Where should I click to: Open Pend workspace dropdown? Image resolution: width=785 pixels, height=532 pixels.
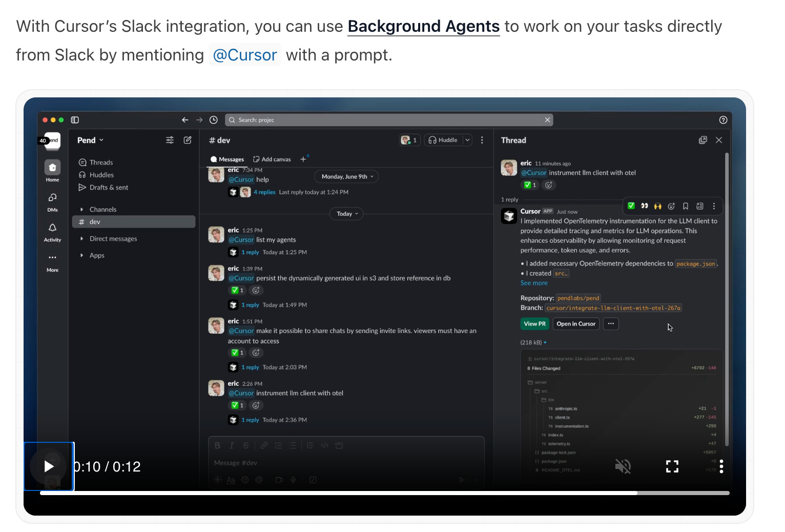coord(90,140)
